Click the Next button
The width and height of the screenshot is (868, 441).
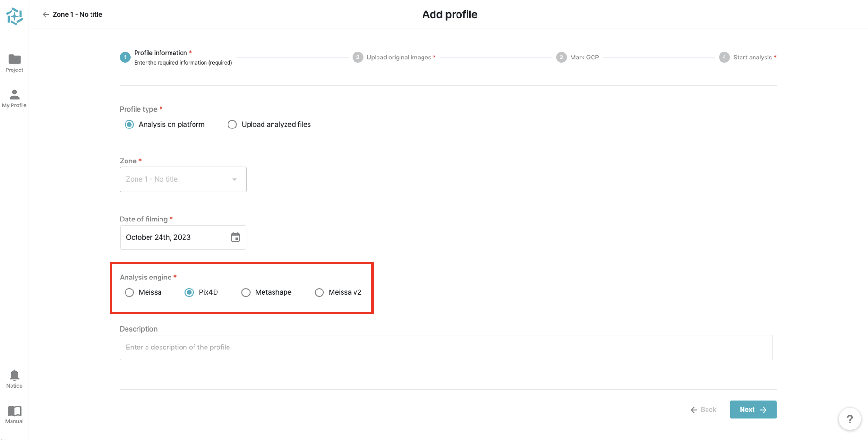coord(753,410)
